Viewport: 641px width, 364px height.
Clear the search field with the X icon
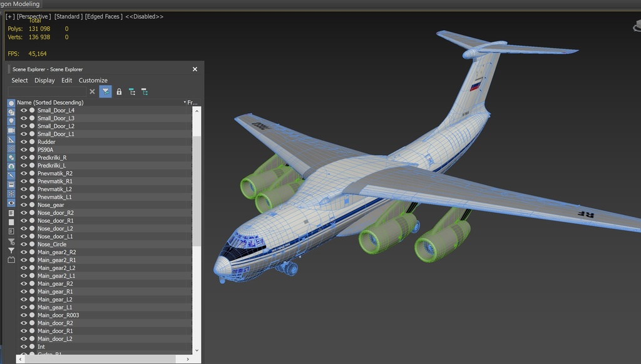(x=92, y=92)
